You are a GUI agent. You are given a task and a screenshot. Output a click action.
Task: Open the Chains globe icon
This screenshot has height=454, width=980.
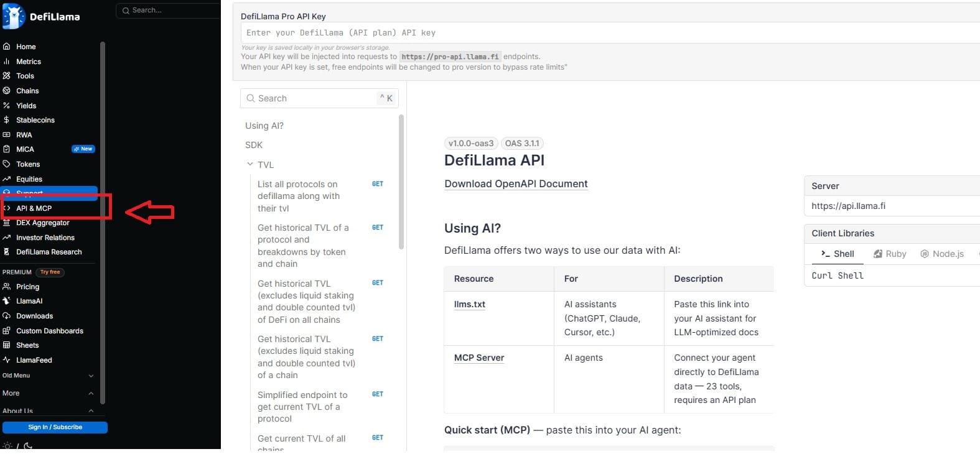6,91
